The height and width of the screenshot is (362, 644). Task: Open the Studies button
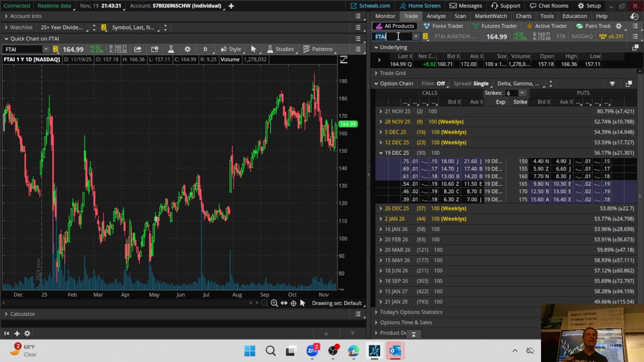(x=280, y=49)
